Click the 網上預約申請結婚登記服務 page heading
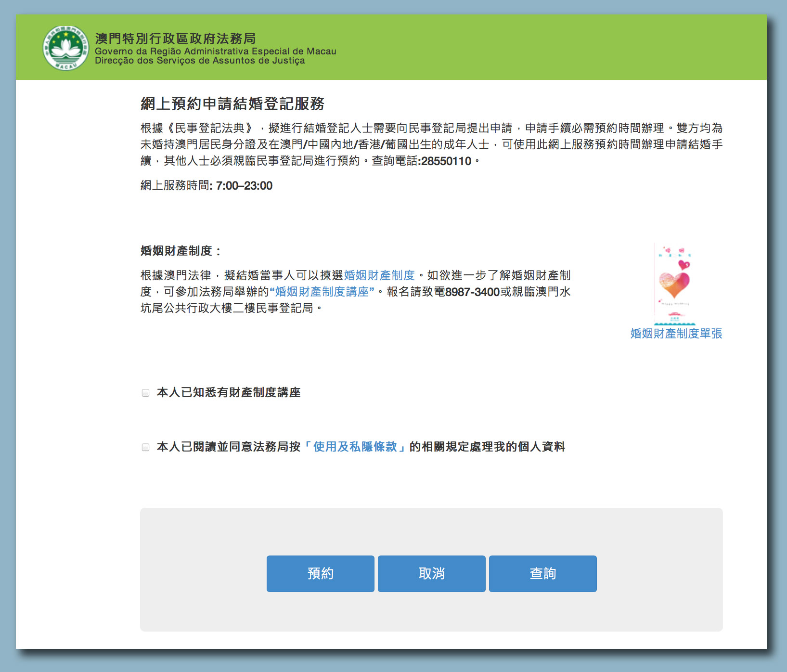The width and height of the screenshot is (787, 672). click(x=232, y=103)
